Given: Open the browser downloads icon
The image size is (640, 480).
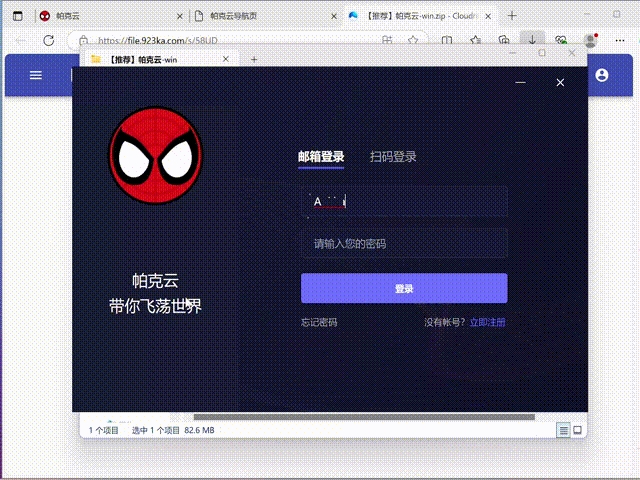Looking at the screenshot, I should point(532,41).
